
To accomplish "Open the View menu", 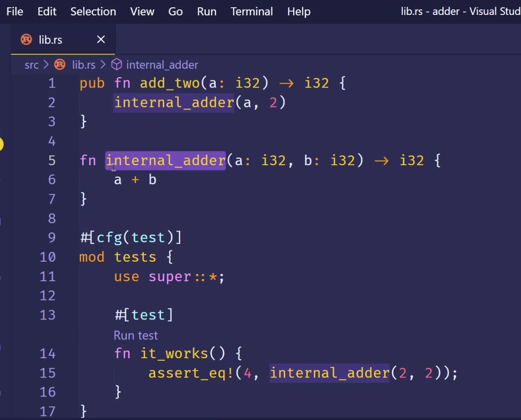I will tap(142, 11).
